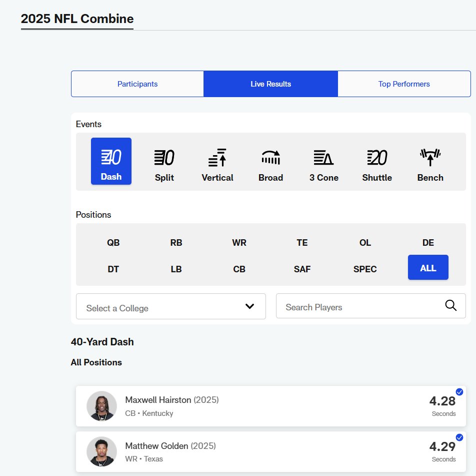
Task: Switch to the Participants tab
Action: coord(137,84)
